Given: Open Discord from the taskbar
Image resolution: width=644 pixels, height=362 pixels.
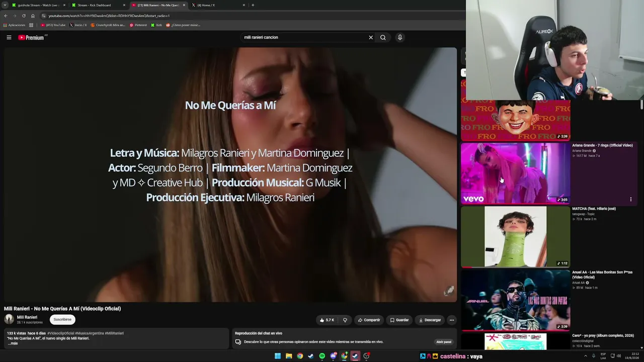Looking at the screenshot, I should [333, 356].
